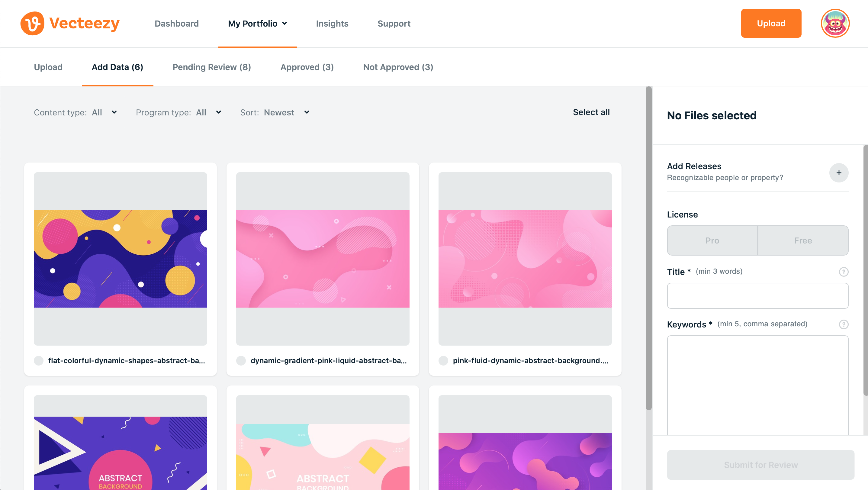Switch to the Not Approved tab
Viewport: 868px width, 490px height.
[x=398, y=67]
